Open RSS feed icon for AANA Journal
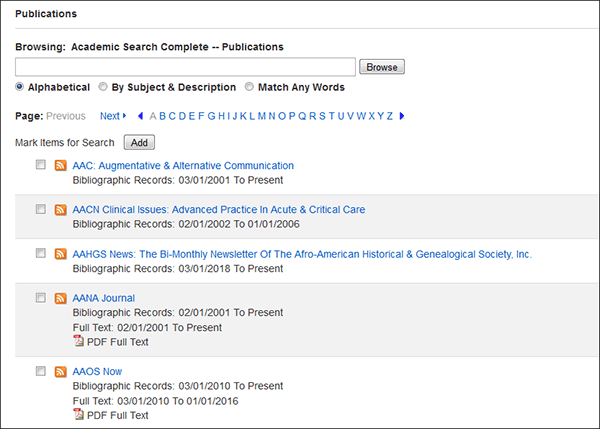600x429 pixels. click(60, 298)
